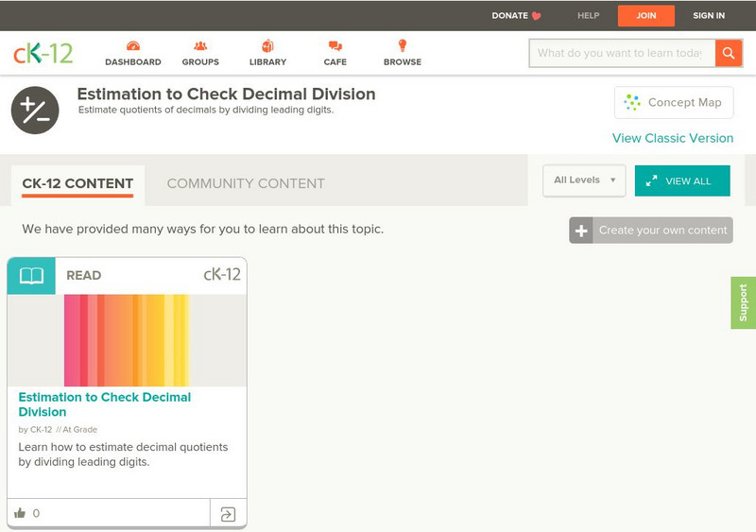Click 'We have provided many ways' text

(x=202, y=229)
